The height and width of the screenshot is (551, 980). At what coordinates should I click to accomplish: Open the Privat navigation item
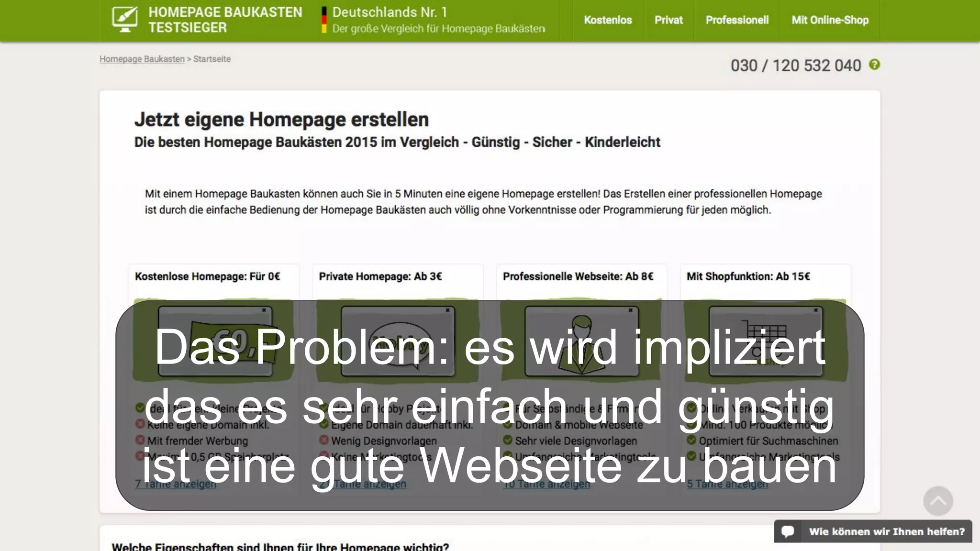click(668, 20)
